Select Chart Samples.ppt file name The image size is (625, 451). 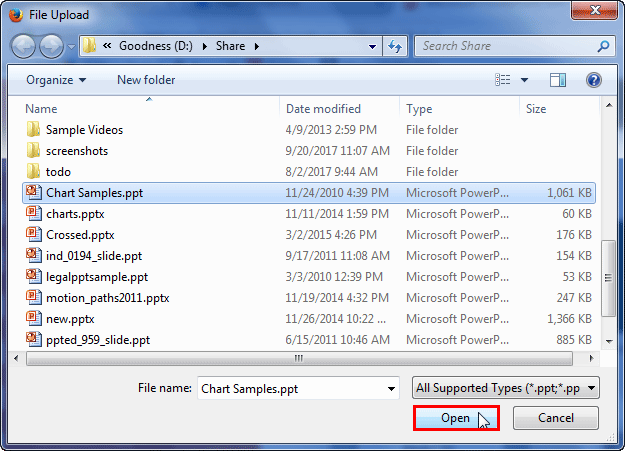pos(94,193)
